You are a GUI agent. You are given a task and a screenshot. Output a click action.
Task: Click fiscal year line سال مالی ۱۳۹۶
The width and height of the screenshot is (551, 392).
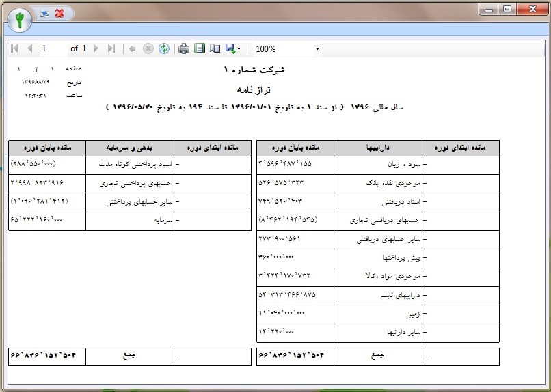click(x=377, y=107)
